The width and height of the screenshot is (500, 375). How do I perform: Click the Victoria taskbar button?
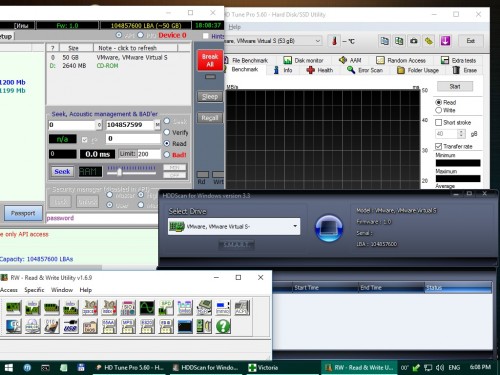coord(264,368)
